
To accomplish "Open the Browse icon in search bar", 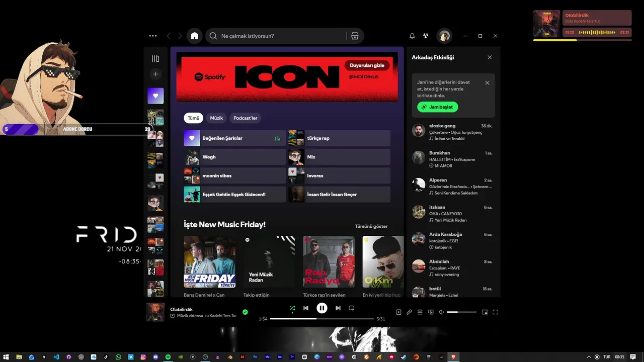I will tap(355, 36).
